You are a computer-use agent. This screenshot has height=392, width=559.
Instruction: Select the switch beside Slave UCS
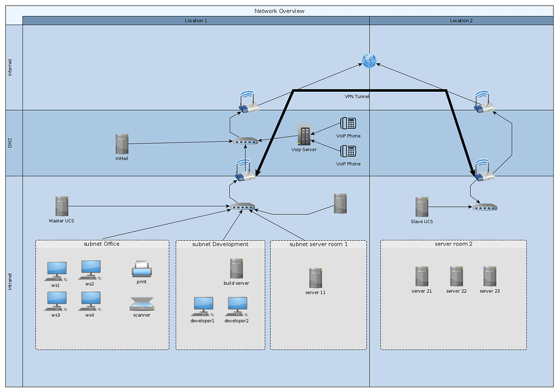tap(485, 207)
